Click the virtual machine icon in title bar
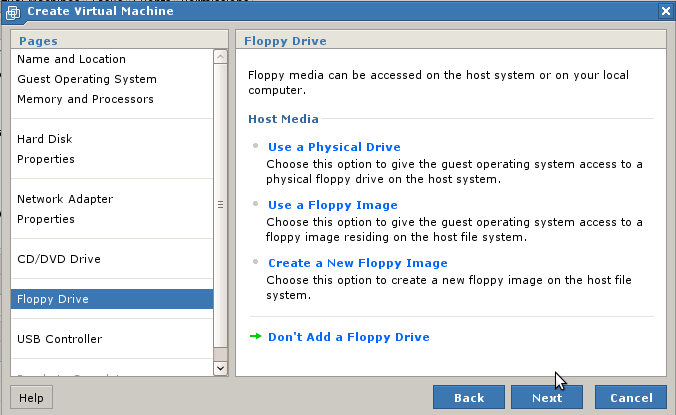676x415 pixels. pyautogui.click(x=13, y=11)
